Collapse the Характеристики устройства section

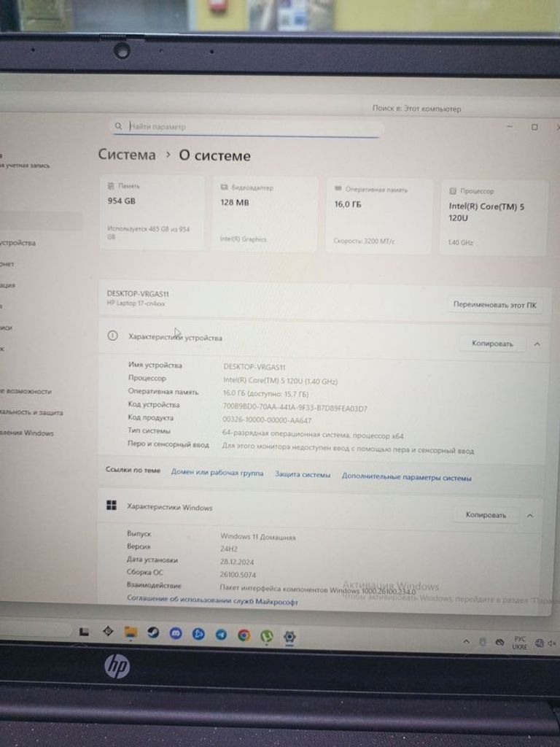pos(537,344)
